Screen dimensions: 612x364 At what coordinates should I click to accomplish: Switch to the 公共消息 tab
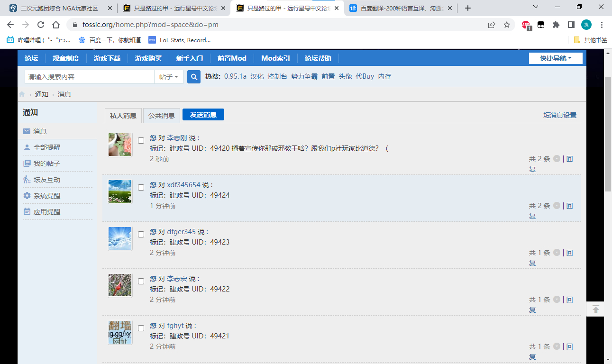[162, 115]
